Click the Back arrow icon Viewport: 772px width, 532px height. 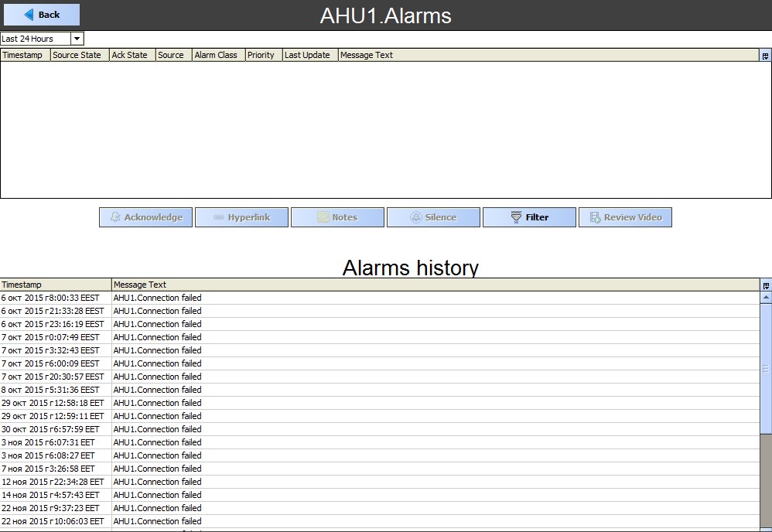click(x=29, y=15)
